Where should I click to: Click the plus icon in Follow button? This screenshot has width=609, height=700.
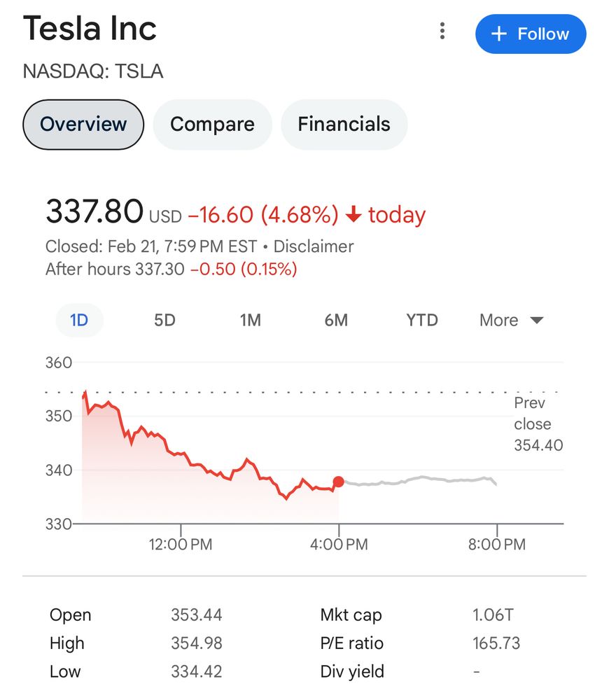coord(499,34)
